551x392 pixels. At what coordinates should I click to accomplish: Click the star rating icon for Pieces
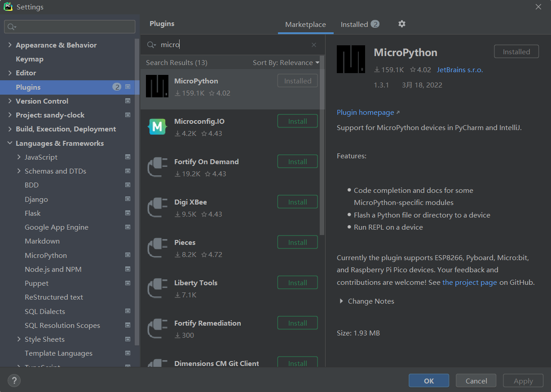204,255
